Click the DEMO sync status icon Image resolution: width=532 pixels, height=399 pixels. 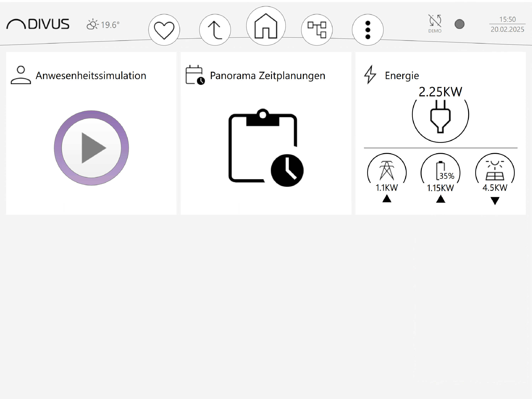pos(435,24)
